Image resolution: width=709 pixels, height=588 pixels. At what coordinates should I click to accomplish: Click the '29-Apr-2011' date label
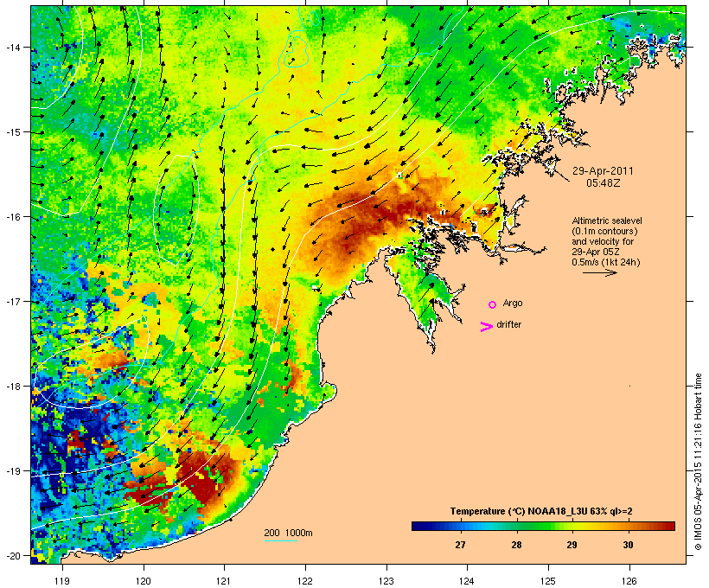tap(603, 171)
